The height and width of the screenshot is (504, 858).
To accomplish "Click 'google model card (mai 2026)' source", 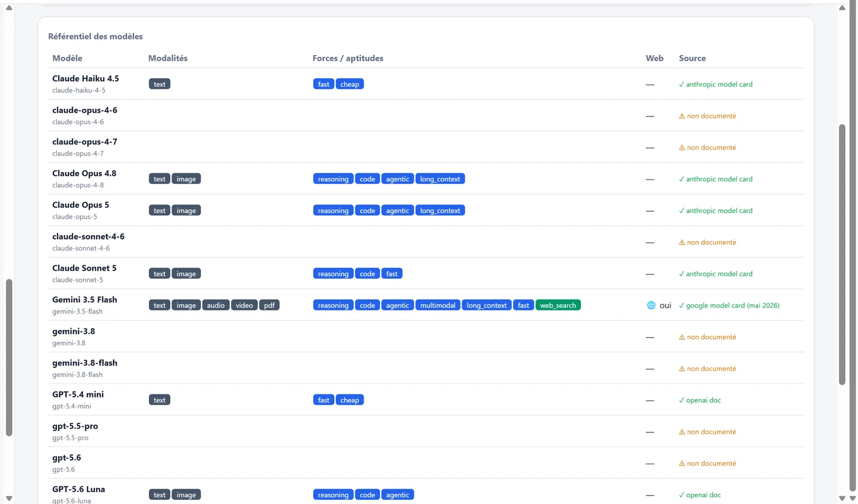I will click(x=733, y=306).
